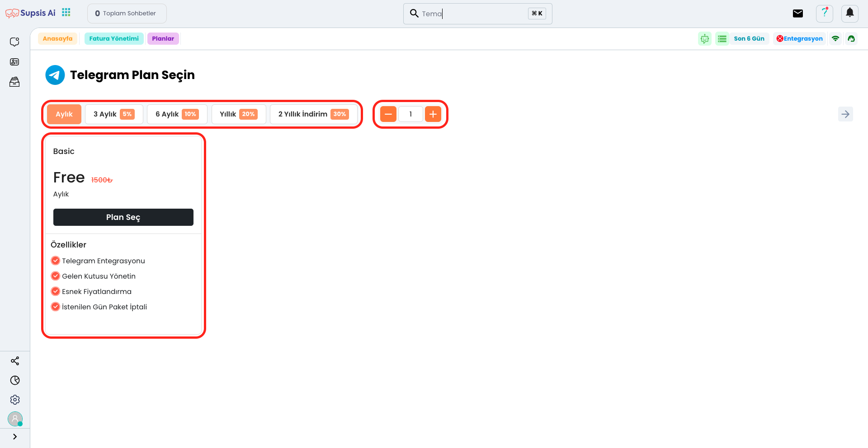Open the settings gear in sidebar
Screen dimensions: 868x448
point(15,400)
